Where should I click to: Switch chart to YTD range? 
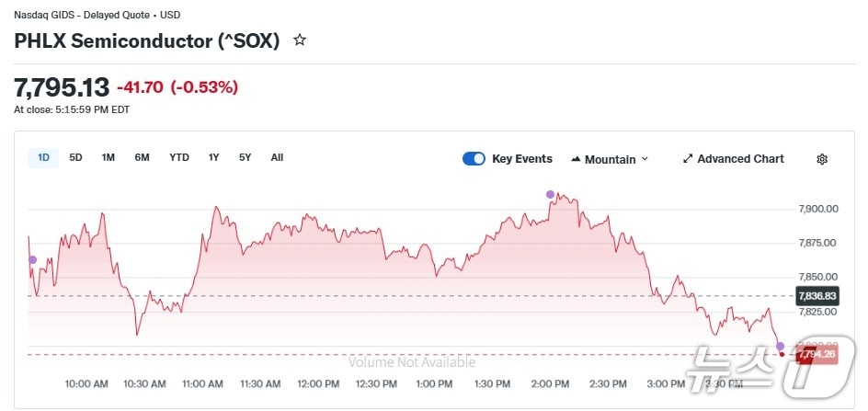[179, 157]
